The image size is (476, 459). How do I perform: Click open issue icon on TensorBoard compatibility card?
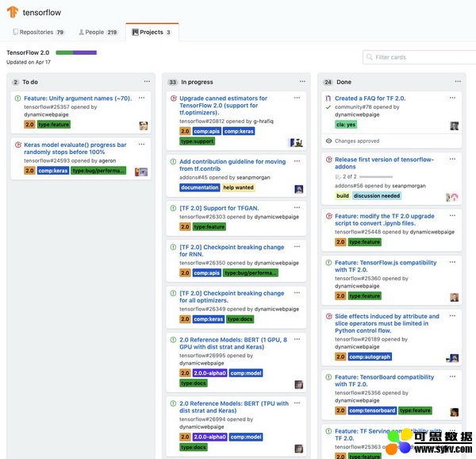coord(328,377)
